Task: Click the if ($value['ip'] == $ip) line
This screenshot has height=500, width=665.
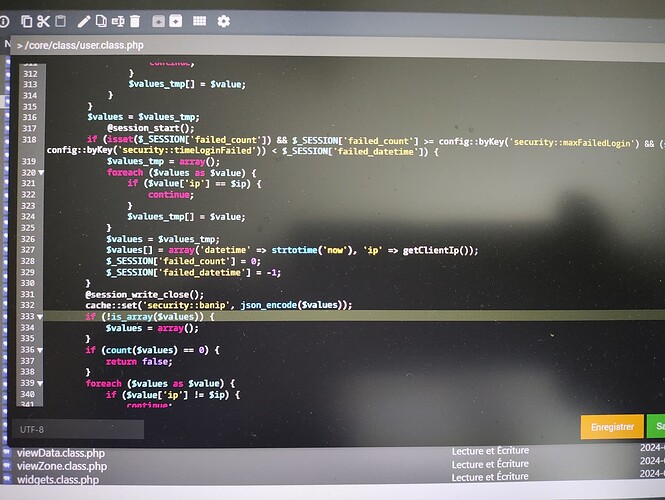Action: pos(194,184)
